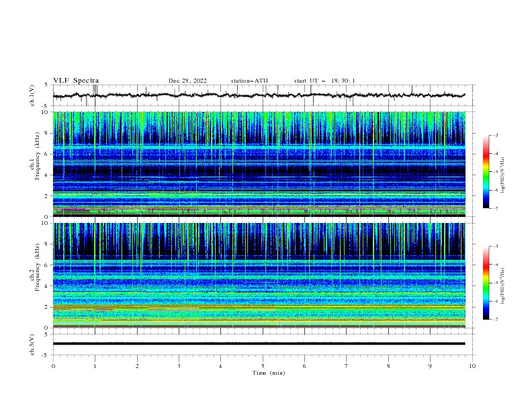
Task: Click the ch.1 spectrogram color bar
Action: [486, 172]
